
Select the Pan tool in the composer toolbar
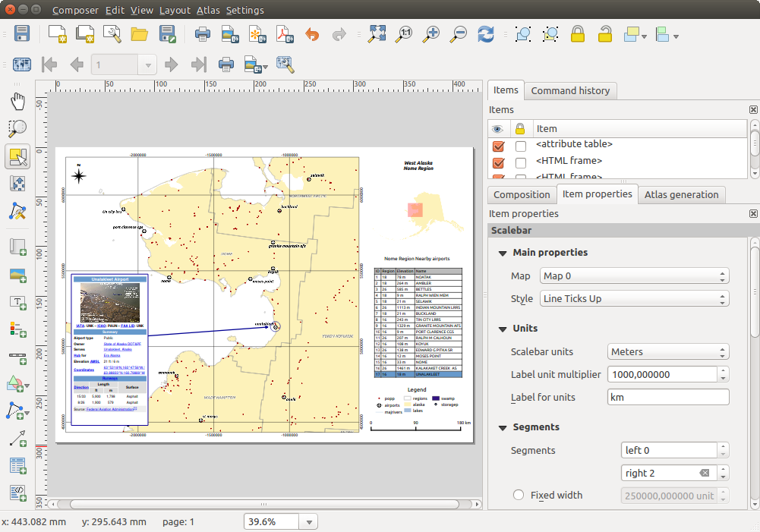point(17,101)
